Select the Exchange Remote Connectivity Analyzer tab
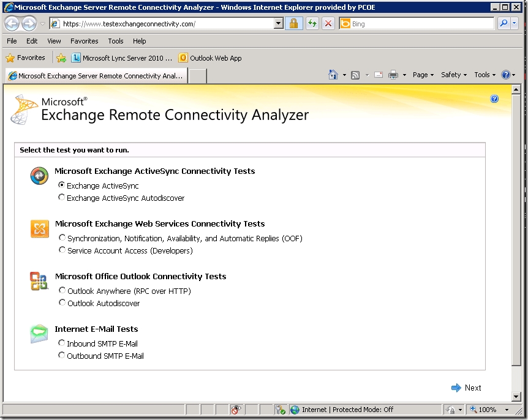Viewport: 528px width, 420px height. 96,76
